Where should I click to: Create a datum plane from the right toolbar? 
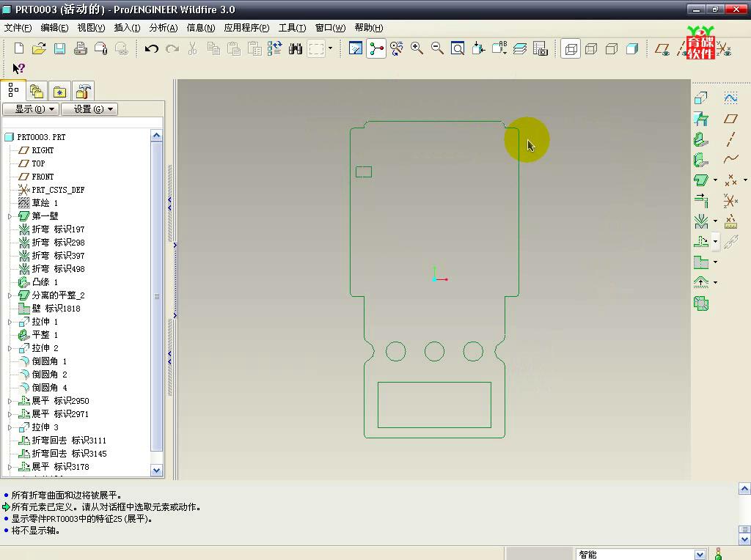click(x=730, y=119)
